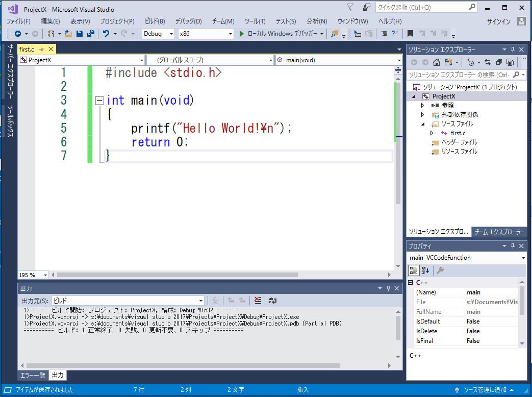Image resolution: width=532 pixels, height=397 pixels.
Task: Click the New Project icon
Action: (51, 34)
